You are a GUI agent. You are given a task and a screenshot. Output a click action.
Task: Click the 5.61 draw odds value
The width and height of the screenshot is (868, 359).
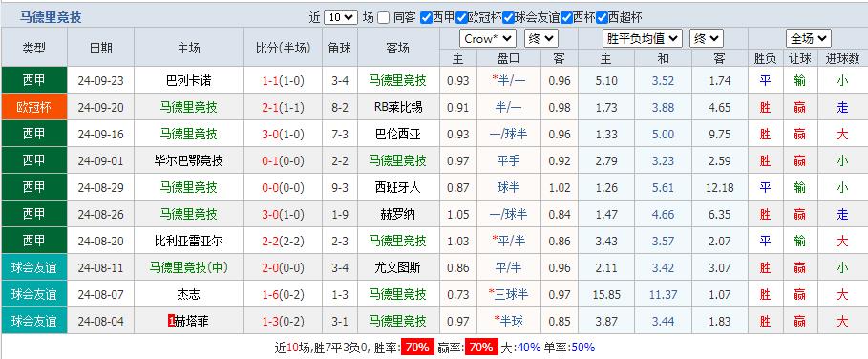[663, 187]
